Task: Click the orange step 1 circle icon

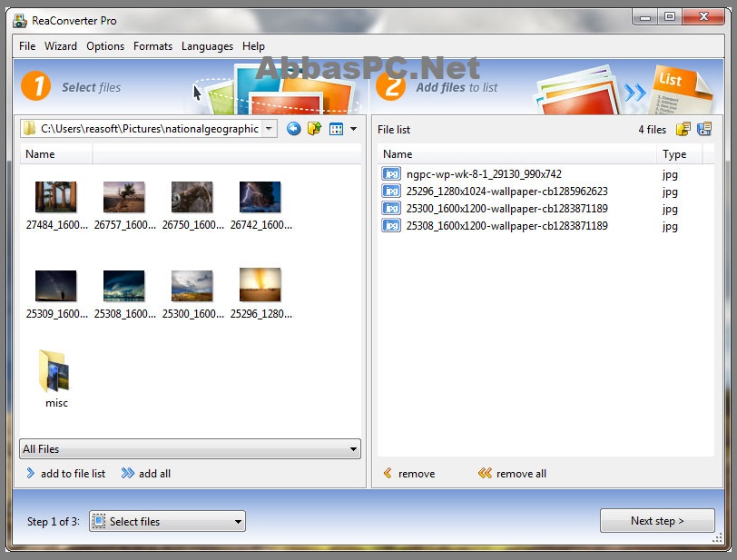Action: click(35, 85)
